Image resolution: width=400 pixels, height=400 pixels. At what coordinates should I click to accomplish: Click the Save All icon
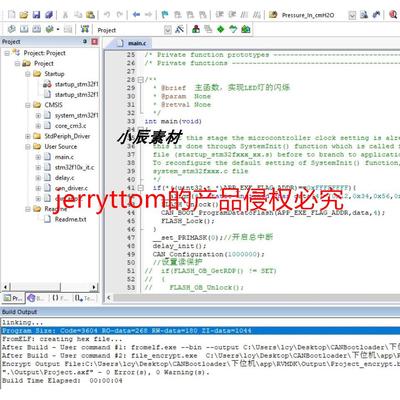pyautogui.click(x=49, y=15)
